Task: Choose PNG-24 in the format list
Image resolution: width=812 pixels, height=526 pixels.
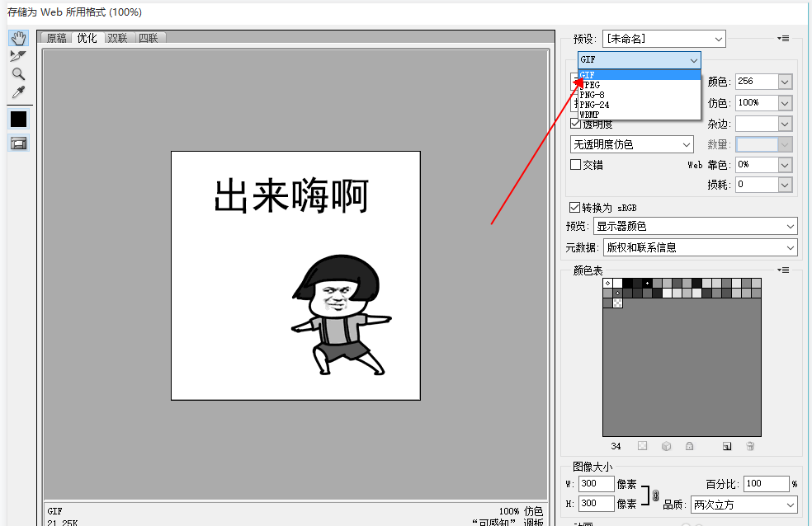Action: point(640,105)
